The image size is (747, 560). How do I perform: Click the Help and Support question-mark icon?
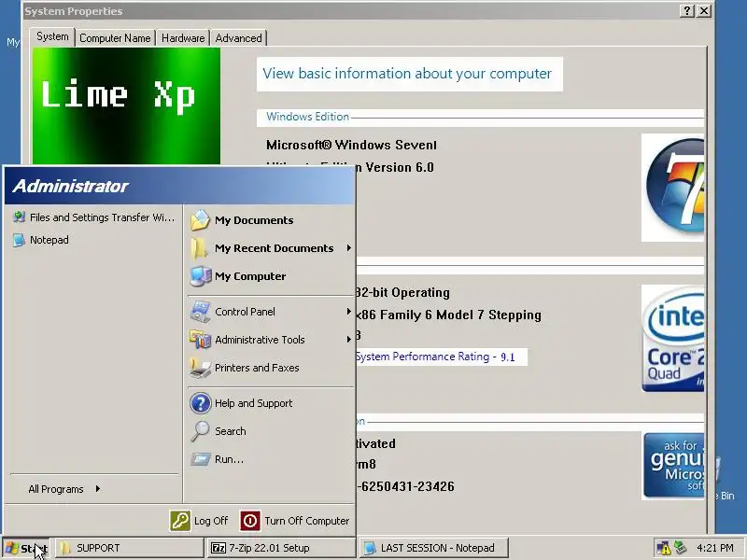[x=201, y=403]
